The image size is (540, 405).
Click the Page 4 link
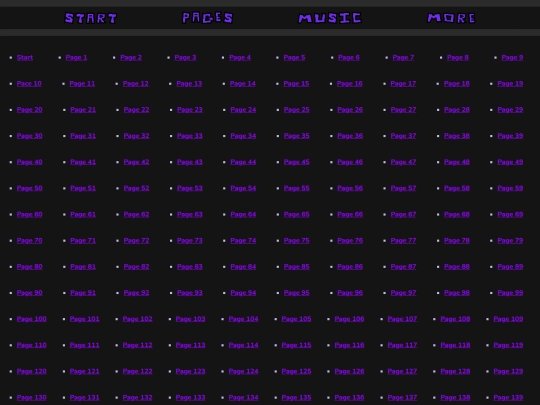[240, 58]
